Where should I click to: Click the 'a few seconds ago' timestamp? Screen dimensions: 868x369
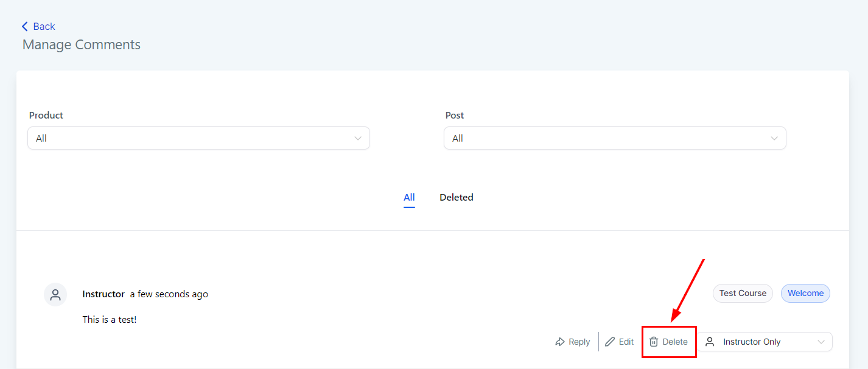pos(169,294)
